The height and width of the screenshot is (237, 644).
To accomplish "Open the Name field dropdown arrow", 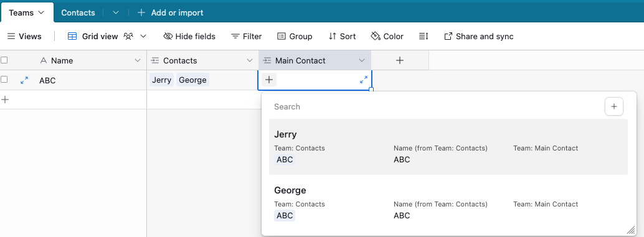I will tap(138, 60).
